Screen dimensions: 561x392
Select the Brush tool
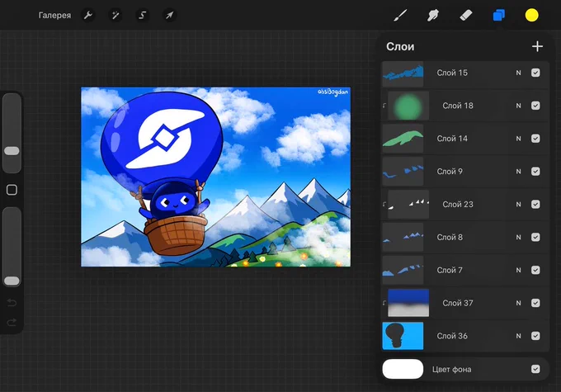[x=400, y=16]
